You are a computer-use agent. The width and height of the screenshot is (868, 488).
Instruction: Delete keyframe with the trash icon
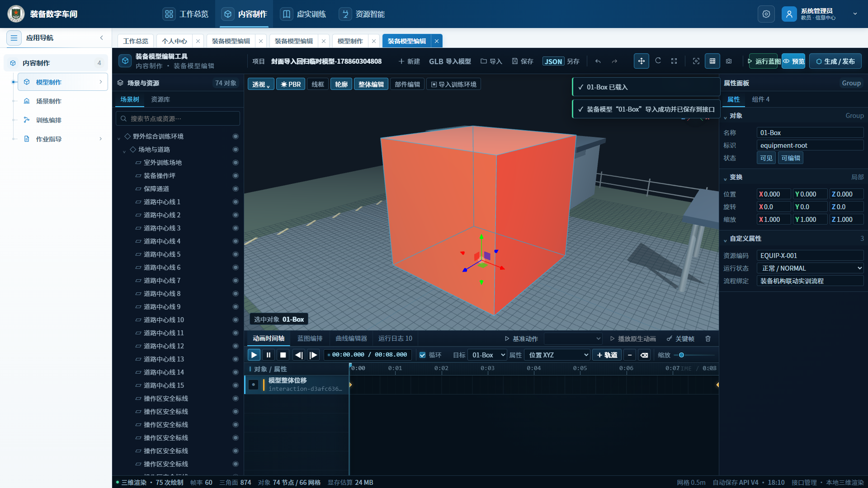pos(708,339)
